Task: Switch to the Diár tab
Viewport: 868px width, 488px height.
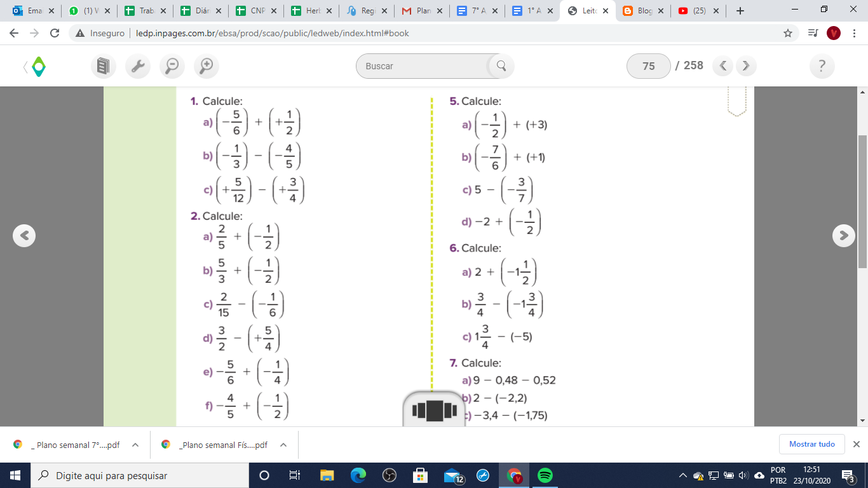Action: (x=201, y=11)
